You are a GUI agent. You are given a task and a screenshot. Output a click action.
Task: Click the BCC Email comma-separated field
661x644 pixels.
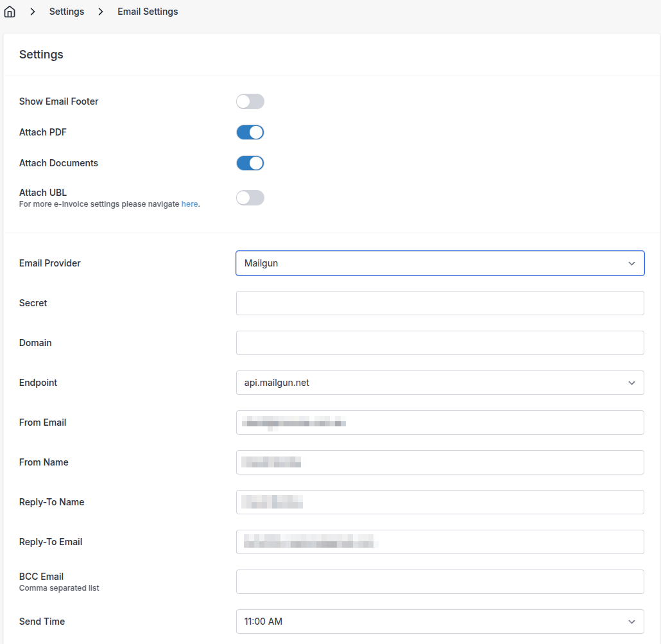pos(440,582)
